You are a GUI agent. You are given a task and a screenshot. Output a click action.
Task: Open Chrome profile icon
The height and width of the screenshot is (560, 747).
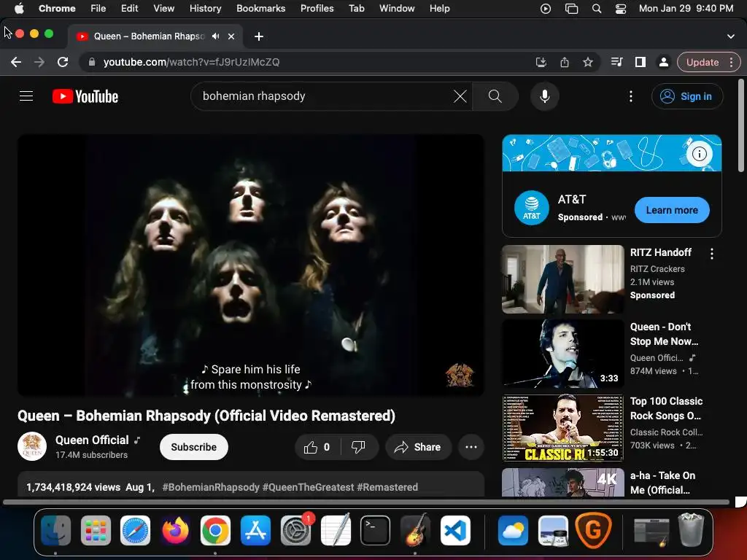click(663, 62)
